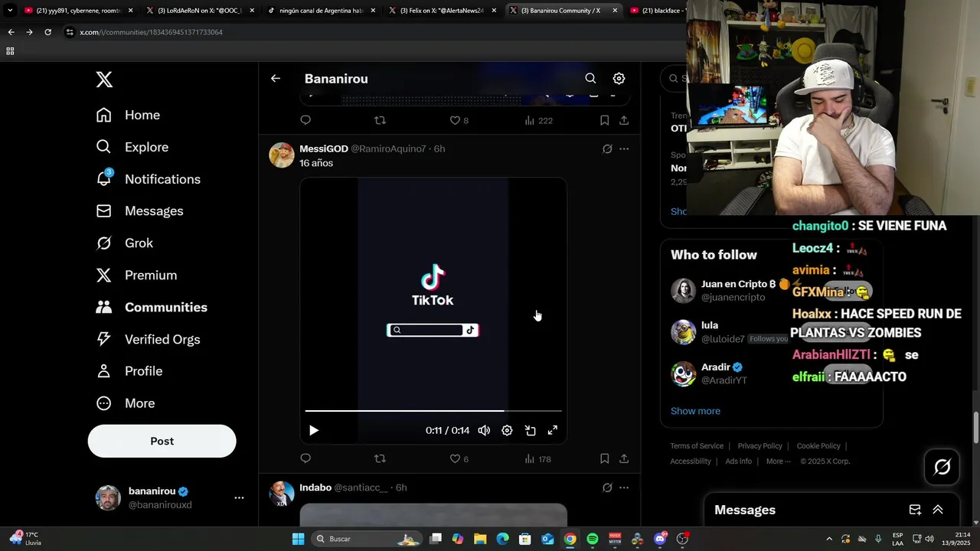Open Messages in the sidebar
The image size is (980, 551).
139,211
